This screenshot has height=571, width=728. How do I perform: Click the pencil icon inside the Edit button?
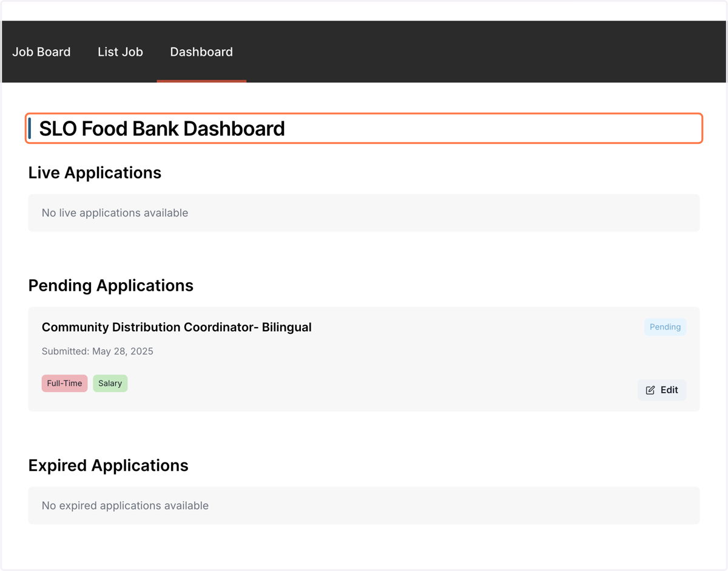[650, 390]
